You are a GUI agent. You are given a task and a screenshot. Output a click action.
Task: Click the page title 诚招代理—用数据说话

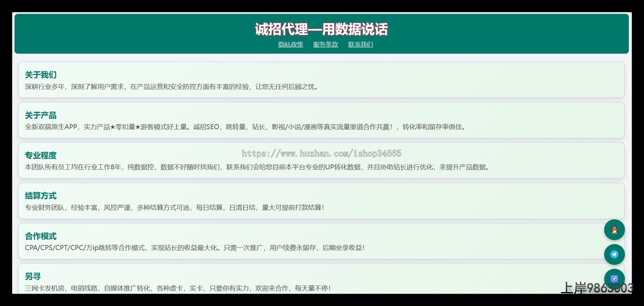[321, 29]
